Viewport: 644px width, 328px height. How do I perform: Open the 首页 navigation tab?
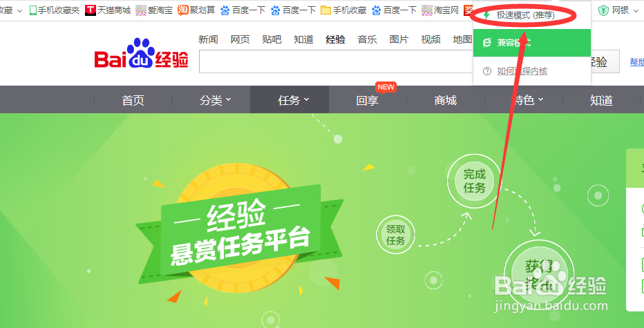133,100
